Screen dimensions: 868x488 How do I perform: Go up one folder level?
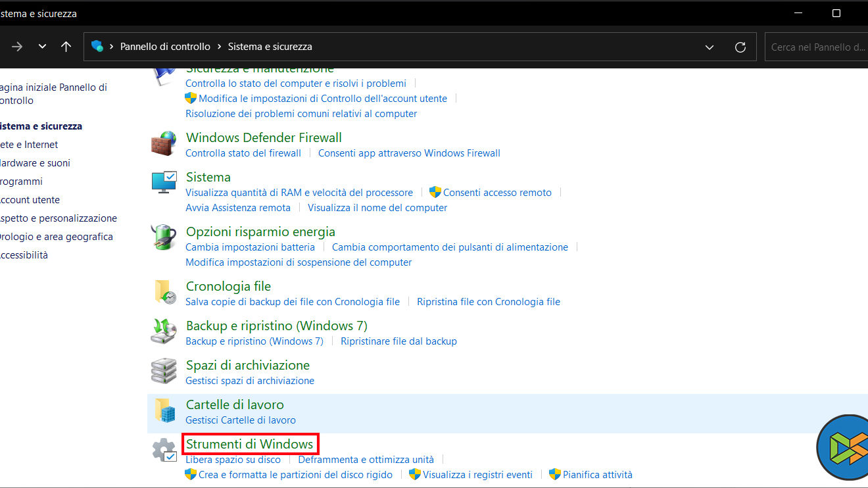click(66, 47)
